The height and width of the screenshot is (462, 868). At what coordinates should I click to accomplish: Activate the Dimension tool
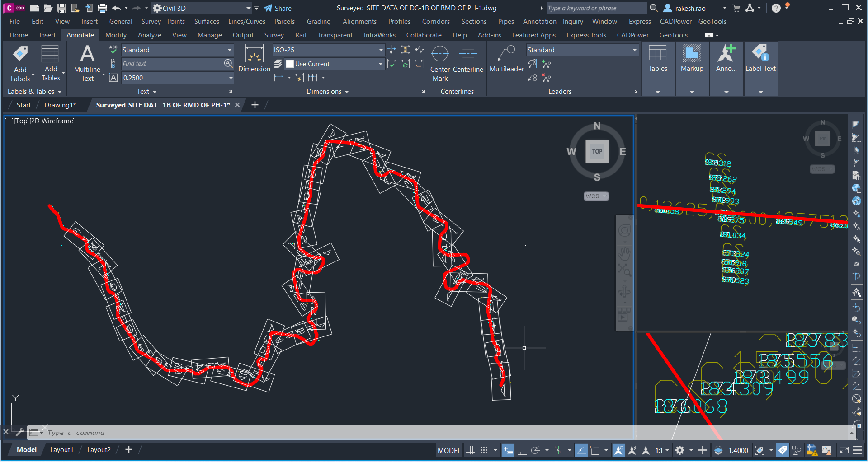tap(254, 59)
